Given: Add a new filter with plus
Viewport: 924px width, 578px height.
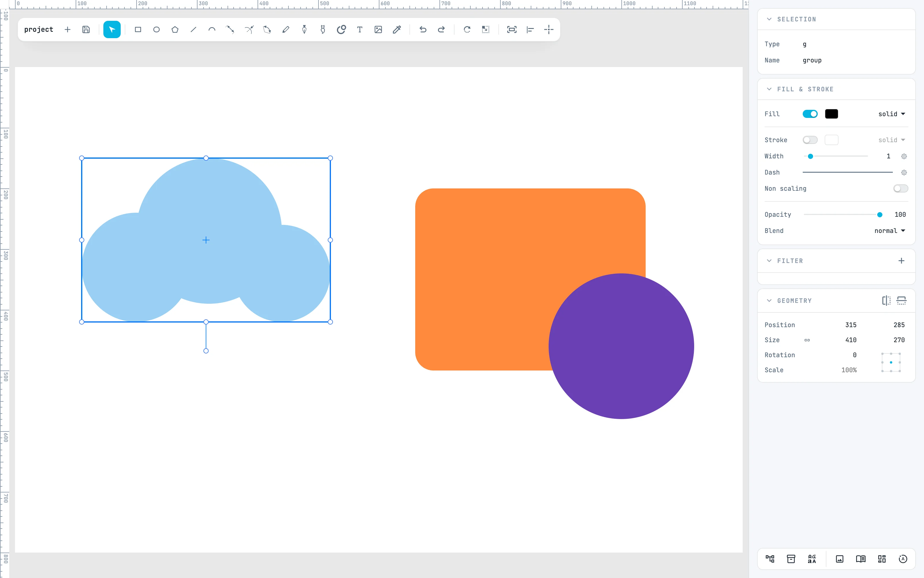Looking at the screenshot, I should pyautogui.click(x=901, y=261).
